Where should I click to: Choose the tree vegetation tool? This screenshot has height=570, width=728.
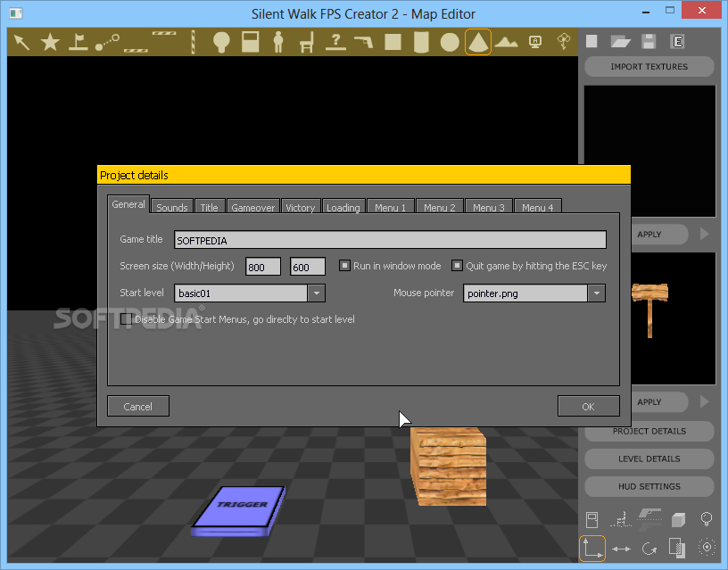563,41
